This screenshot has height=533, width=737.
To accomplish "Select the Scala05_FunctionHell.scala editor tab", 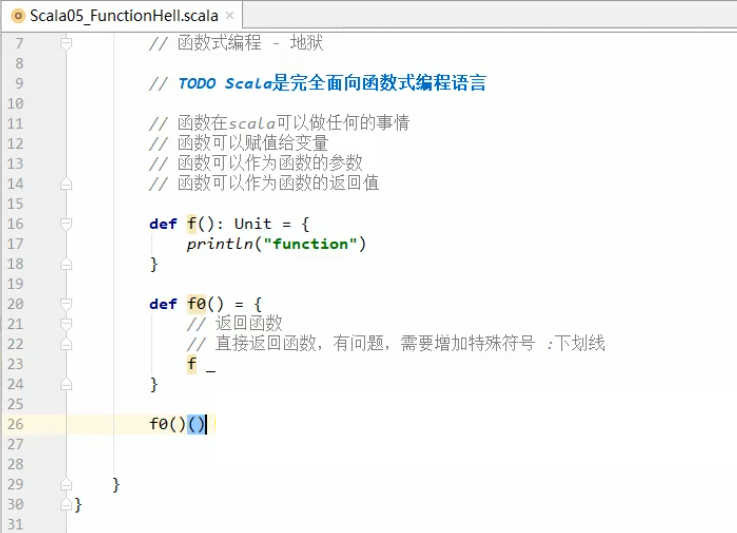I will tap(122, 16).
